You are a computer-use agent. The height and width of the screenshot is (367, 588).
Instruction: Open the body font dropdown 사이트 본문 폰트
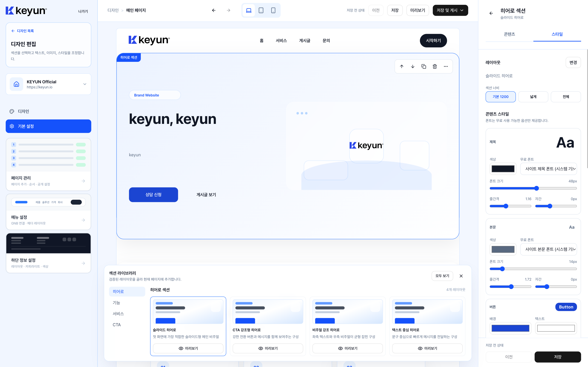click(549, 249)
